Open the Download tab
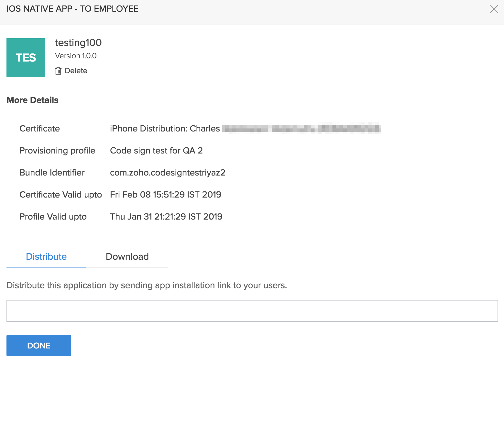 click(127, 257)
